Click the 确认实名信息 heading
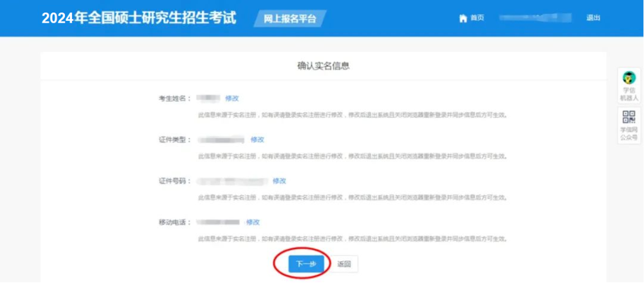The height and width of the screenshot is (308, 644). tap(323, 66)
